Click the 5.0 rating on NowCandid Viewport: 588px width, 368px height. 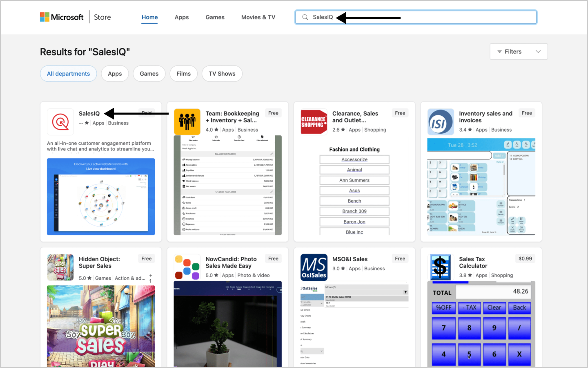point(212,275)
